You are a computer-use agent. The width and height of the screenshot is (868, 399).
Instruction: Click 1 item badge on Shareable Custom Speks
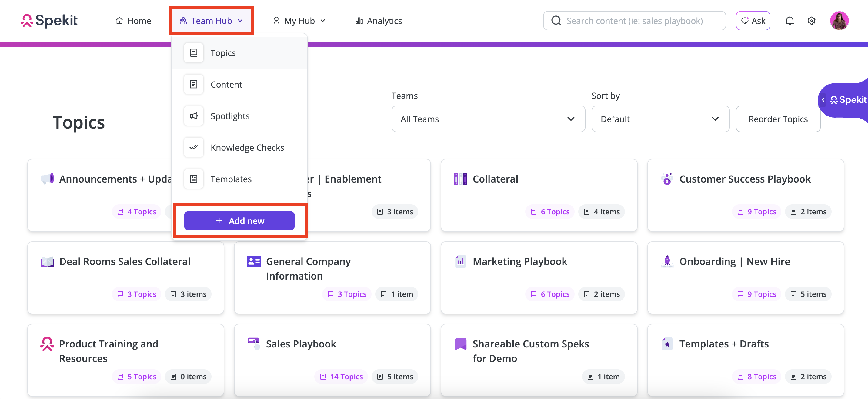point(603,377)
